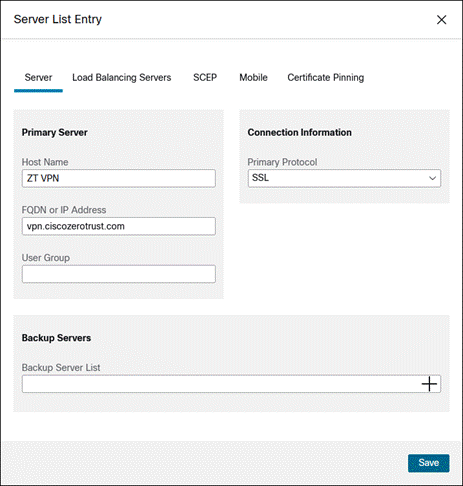Expand the Primary Protocol dropdown showing SSL
The image size is (463, 486).
pyautogui.click(x=344, y=178)
